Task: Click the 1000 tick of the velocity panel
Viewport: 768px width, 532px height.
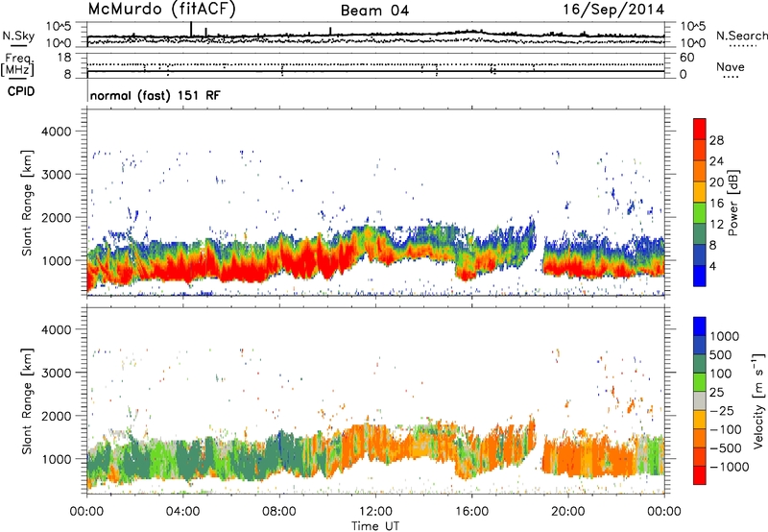Action: click(57, 459)
